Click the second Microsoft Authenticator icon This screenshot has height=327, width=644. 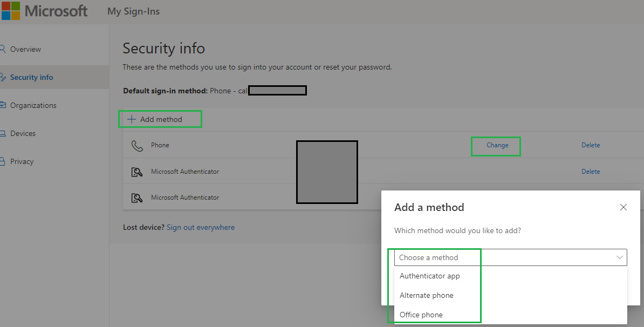(x=137, y=197)
